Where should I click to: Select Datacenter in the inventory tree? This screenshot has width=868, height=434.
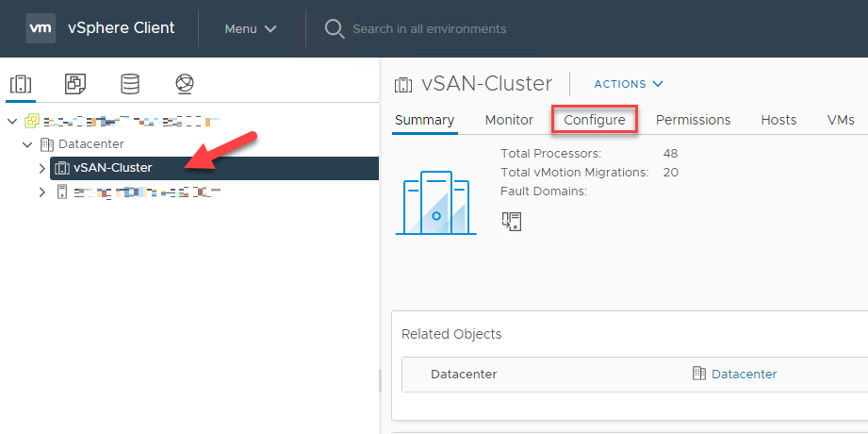pos(90,144)
